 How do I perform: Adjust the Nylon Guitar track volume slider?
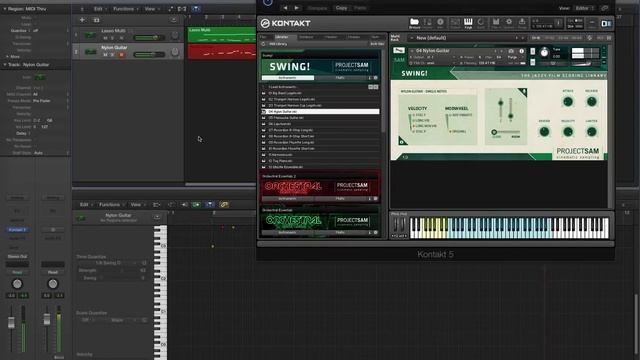coord(149,54)
